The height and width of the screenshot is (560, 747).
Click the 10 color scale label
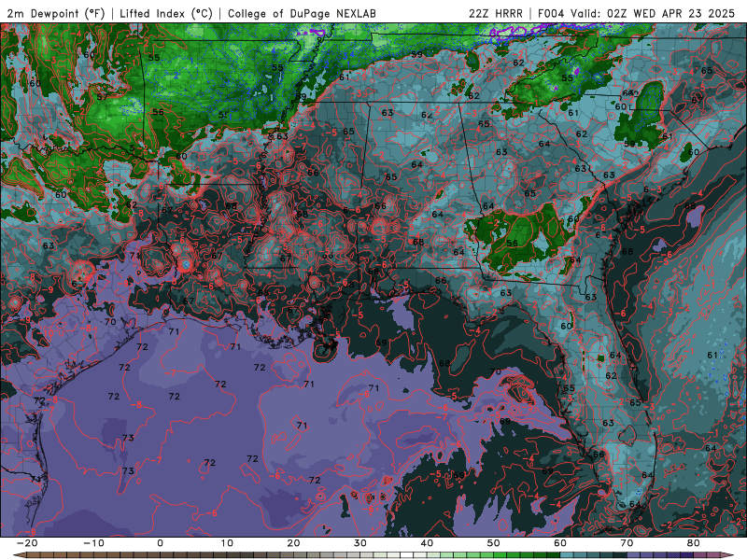click(x=227, y=543)
